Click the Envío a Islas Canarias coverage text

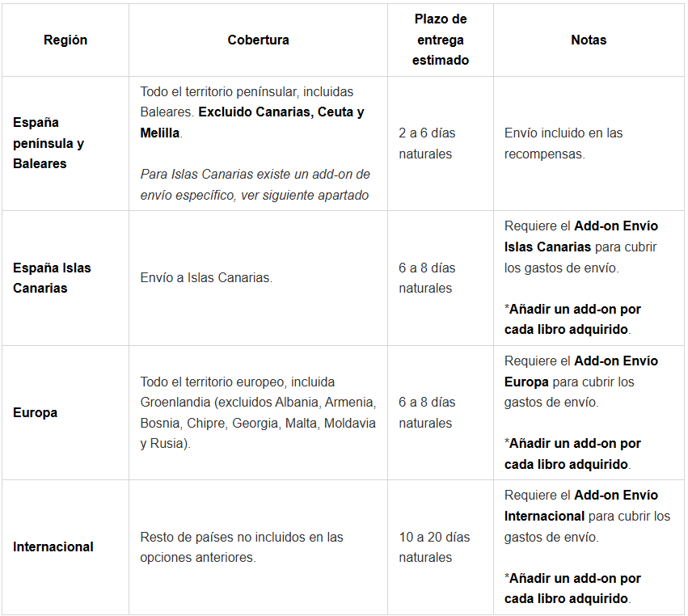tap(206, 277)
